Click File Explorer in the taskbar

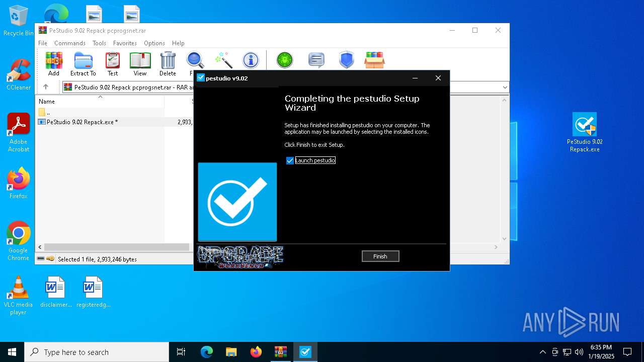[231, 352]
